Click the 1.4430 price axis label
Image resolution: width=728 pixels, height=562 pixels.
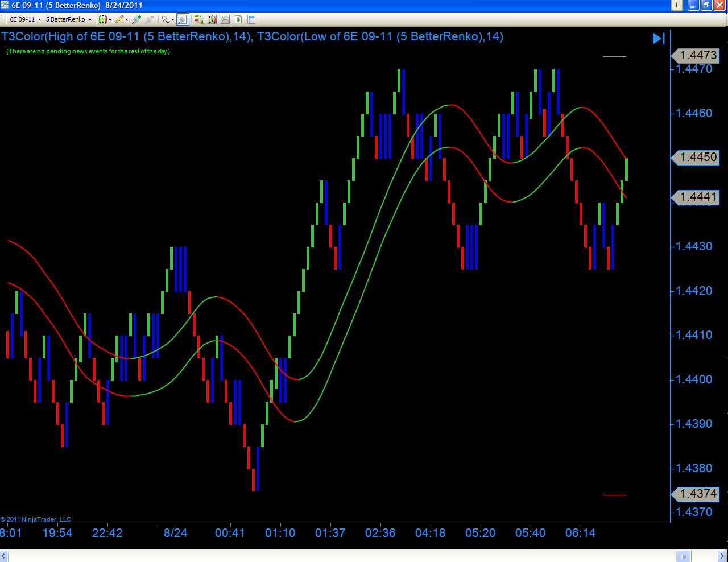click(694, 246)
